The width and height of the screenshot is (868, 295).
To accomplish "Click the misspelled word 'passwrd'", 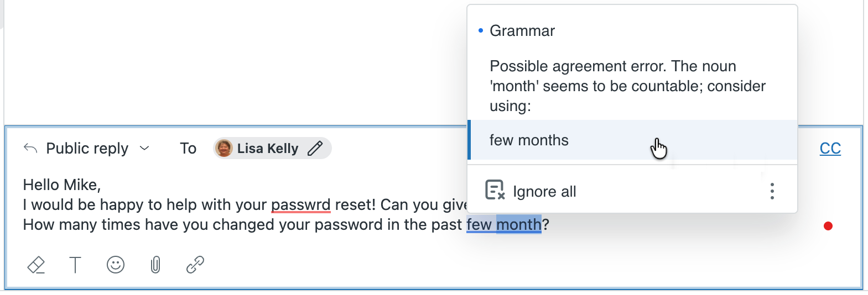I will point(300,205).
